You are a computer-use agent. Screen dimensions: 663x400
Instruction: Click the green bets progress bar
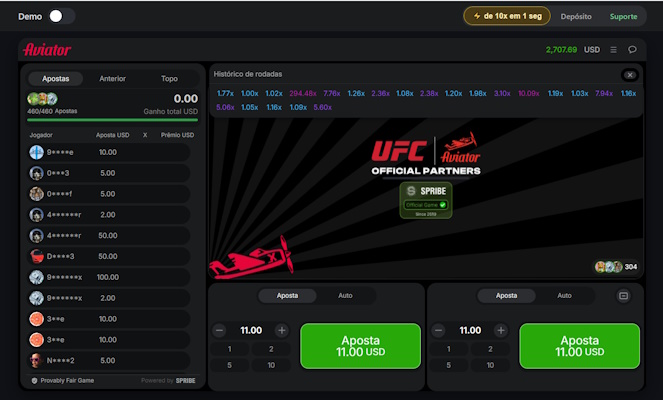point(112,120)
